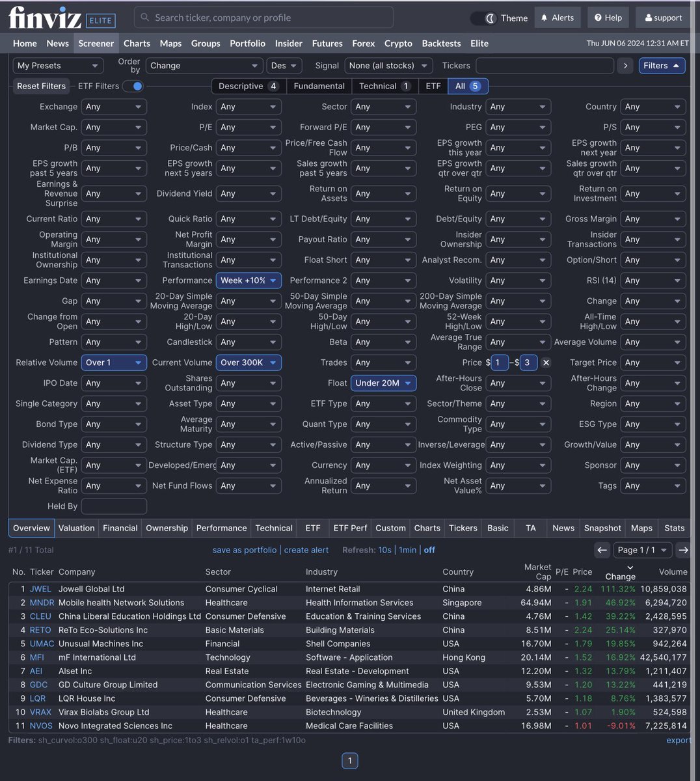Switch to the Descriptive filter tab
This screenshot has width=700, height=781.
point(249,86)
